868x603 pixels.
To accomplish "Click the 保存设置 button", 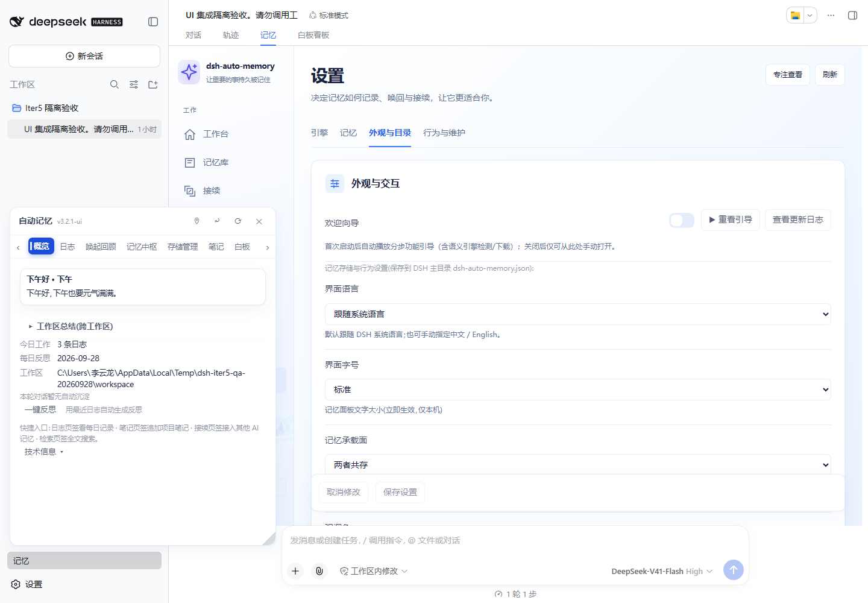I will point(400,492).
